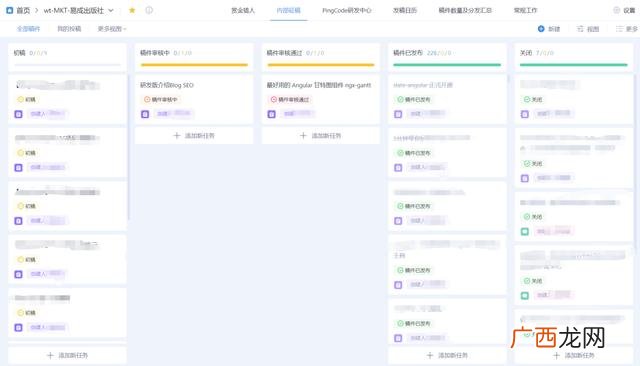Add a new task in 初稿 column
This screenshot has width=640, height=366.
point(67,355)
